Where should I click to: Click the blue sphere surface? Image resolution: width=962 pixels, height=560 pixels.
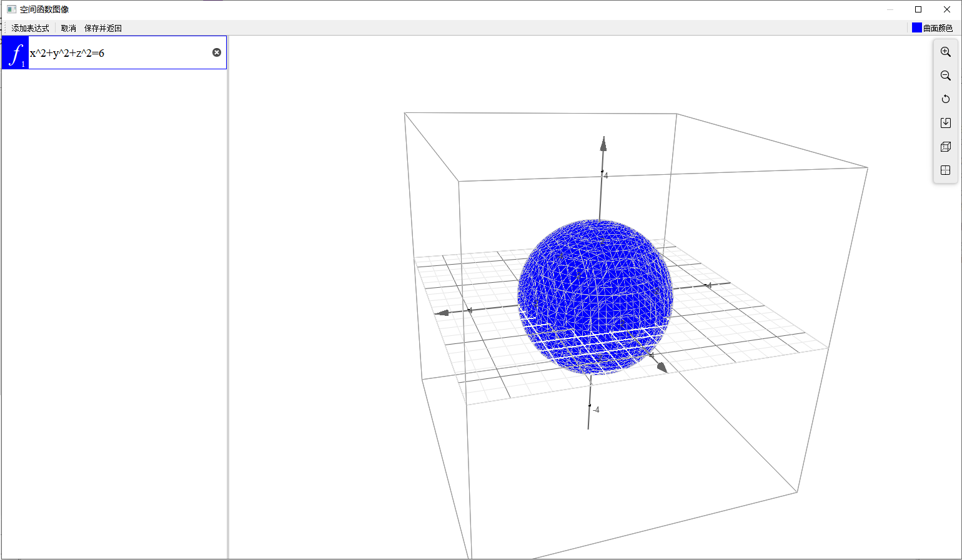click(x=593, y=293)
